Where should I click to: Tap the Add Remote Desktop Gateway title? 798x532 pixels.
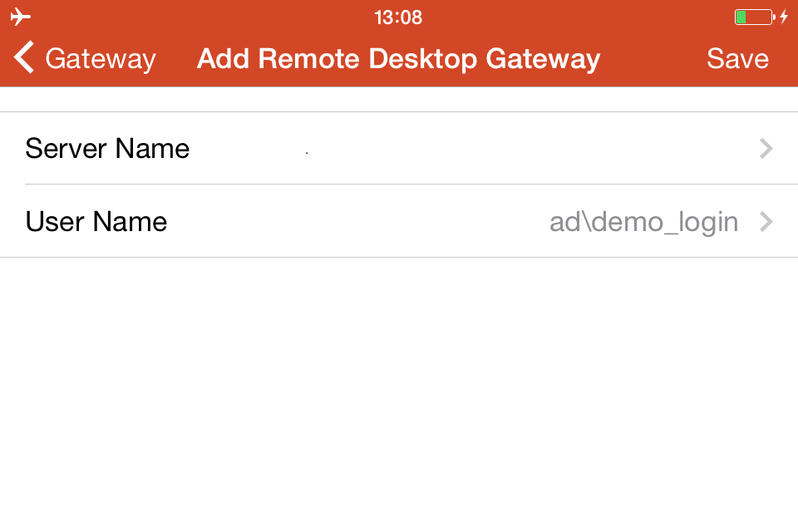coord(398,58)
